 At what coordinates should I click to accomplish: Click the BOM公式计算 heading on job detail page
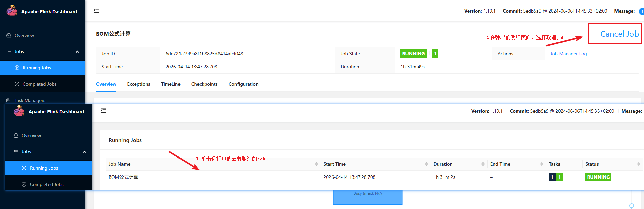pos(113,34)
